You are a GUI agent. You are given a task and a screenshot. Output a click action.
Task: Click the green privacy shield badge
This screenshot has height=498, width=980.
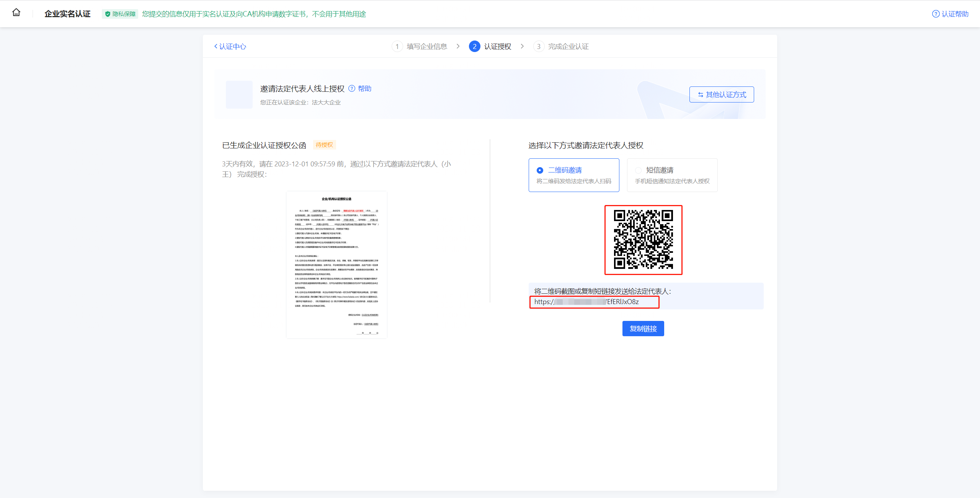point(120,14)
